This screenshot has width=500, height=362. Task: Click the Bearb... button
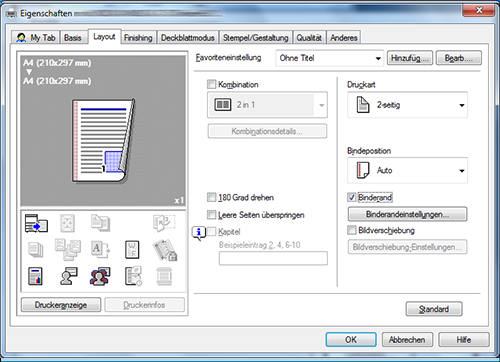[x=458, y=58]
